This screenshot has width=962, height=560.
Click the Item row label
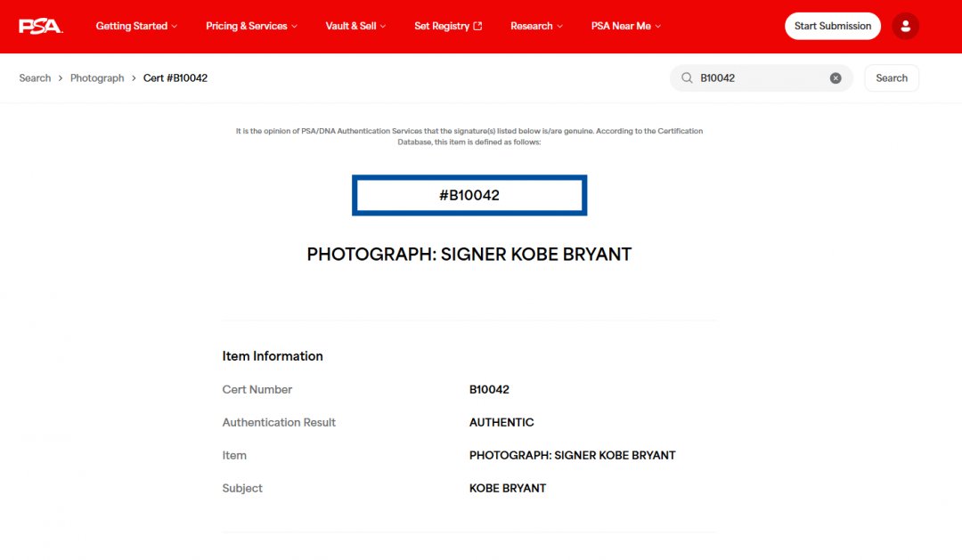(234, 455)
